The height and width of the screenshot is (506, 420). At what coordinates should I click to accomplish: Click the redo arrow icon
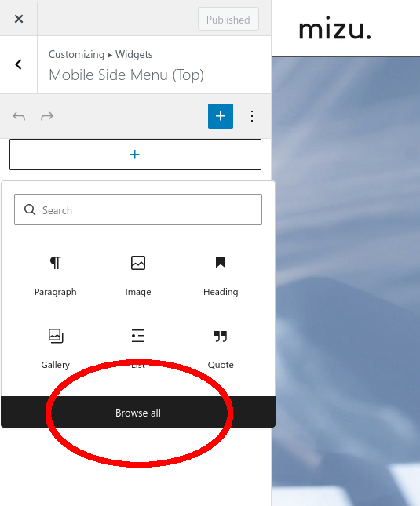coord(47,116)
